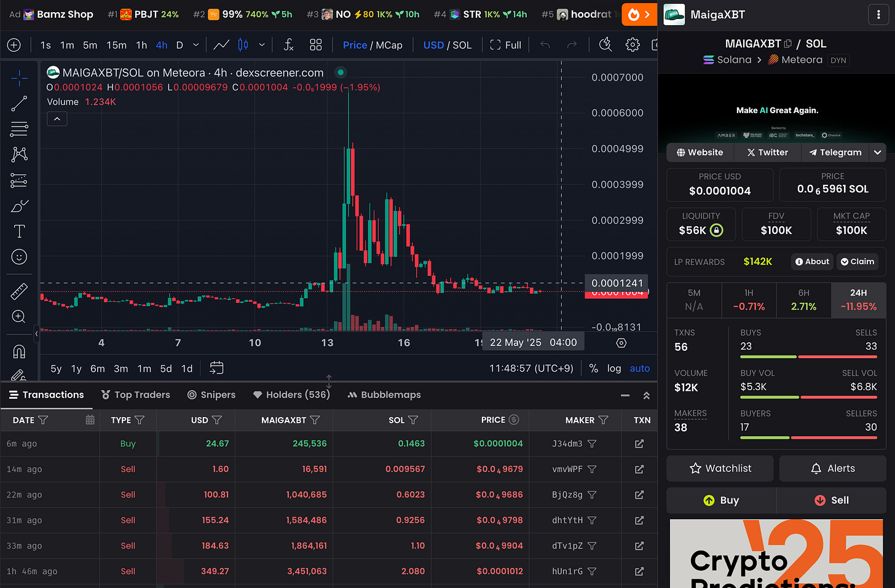The image size is (895, 588).
Task: Toggle percent scale on the chart
Action: pyautogui.click(x=594, y=368)
